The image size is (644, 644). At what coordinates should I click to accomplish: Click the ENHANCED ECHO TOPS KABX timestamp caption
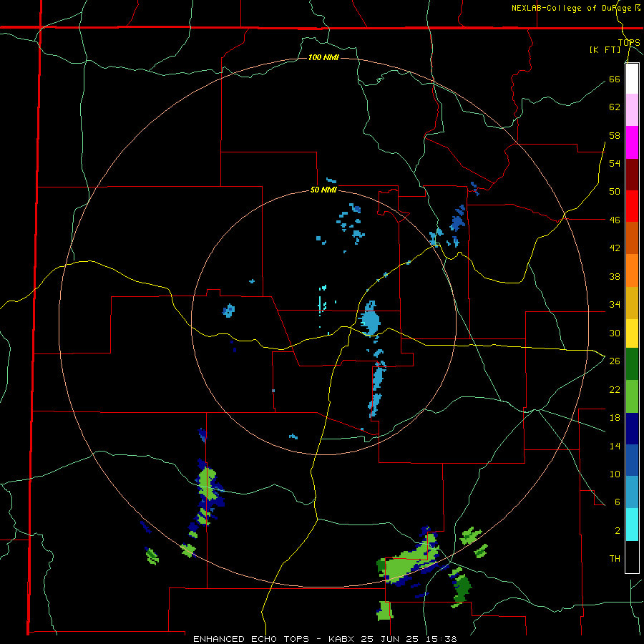click(x=325, y=639)
